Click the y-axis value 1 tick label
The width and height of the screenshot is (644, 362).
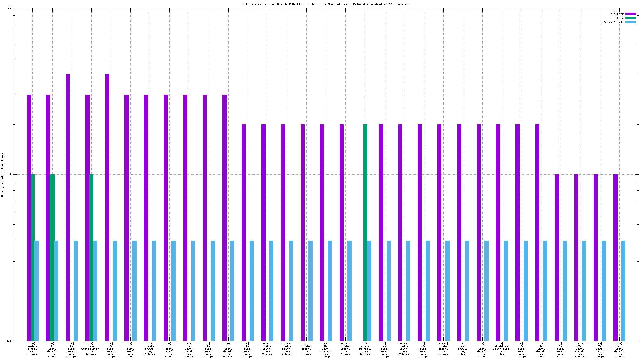point(10,175)
